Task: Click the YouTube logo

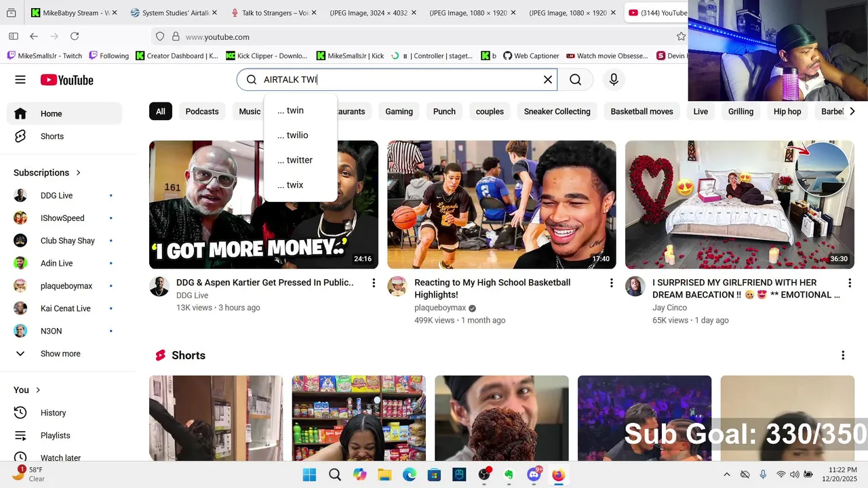Action: coord(66,80)
